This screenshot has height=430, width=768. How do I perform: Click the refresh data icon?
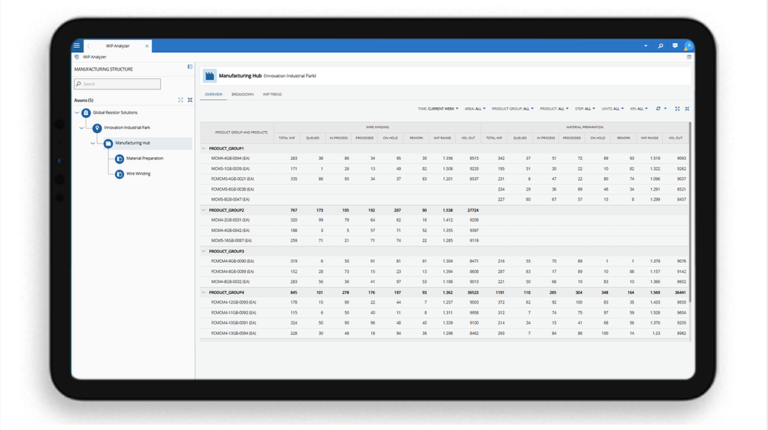658,109
